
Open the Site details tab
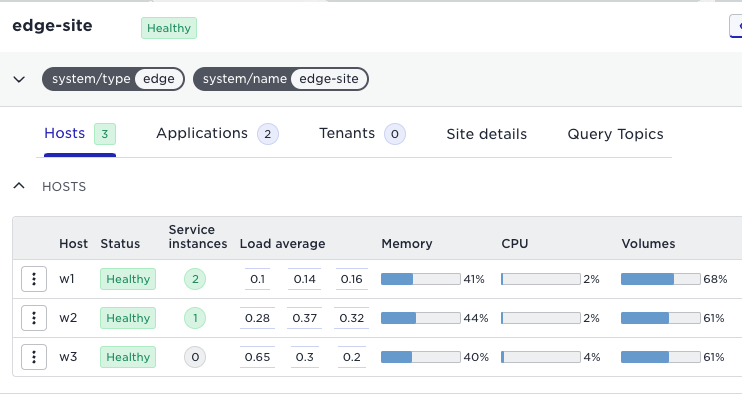[486, 134]
